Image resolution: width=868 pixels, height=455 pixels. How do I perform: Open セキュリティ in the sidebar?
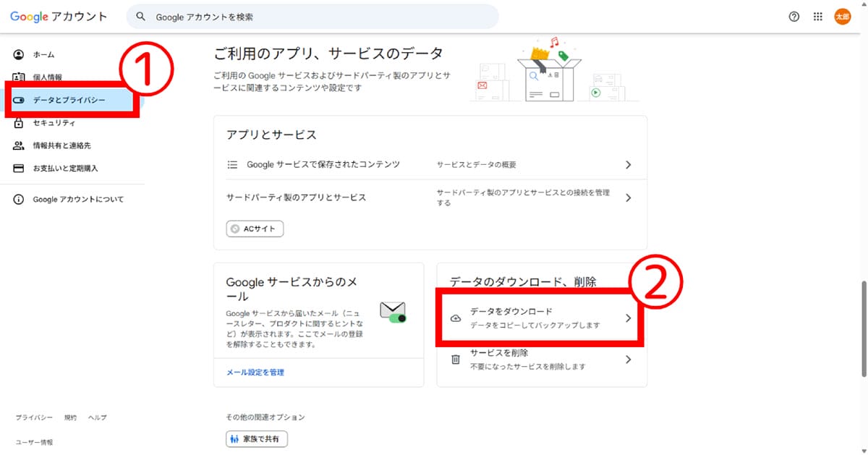click(54, 123)
